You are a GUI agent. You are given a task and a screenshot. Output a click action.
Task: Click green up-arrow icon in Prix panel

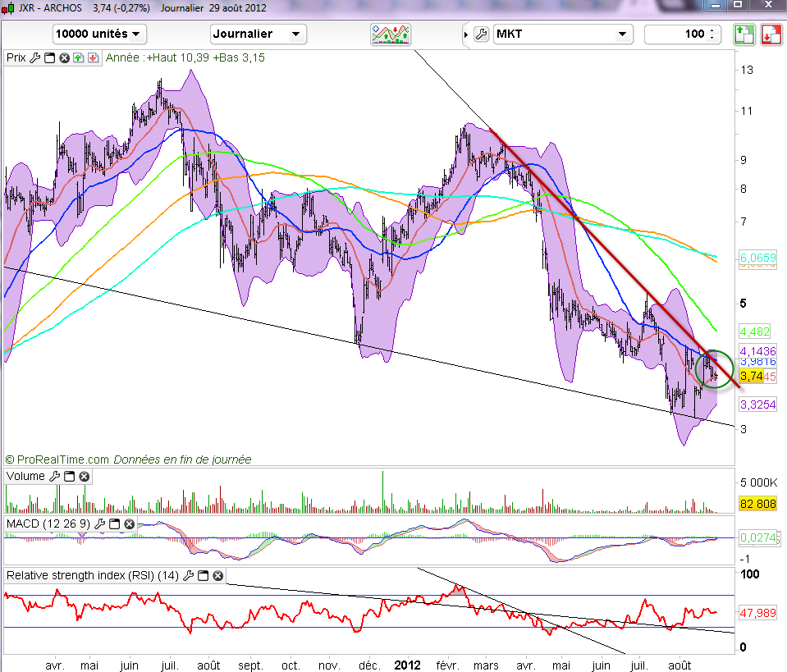pyautogui.click(x=78, y=58)
